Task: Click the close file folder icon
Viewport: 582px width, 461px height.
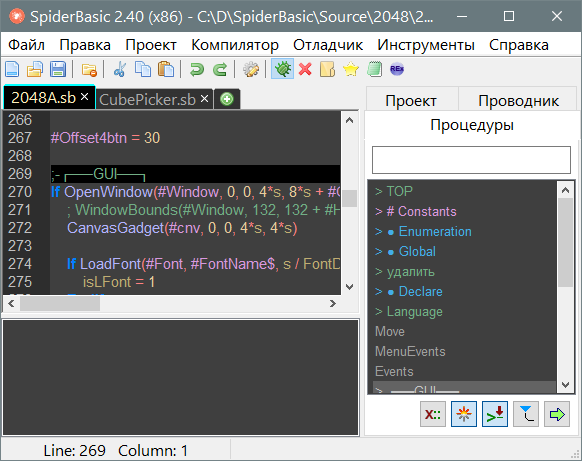Action: (89, 69)
